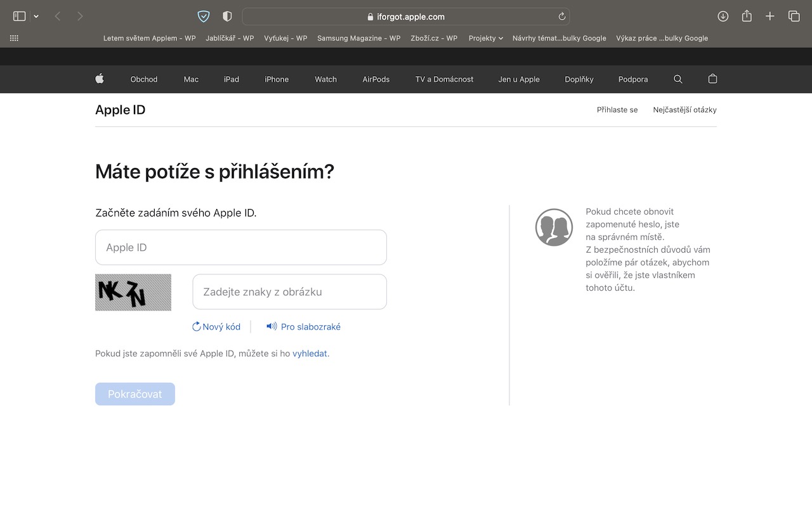Open the Doplňky menu item
Screen dimensions: 812x508
(579, 79)
